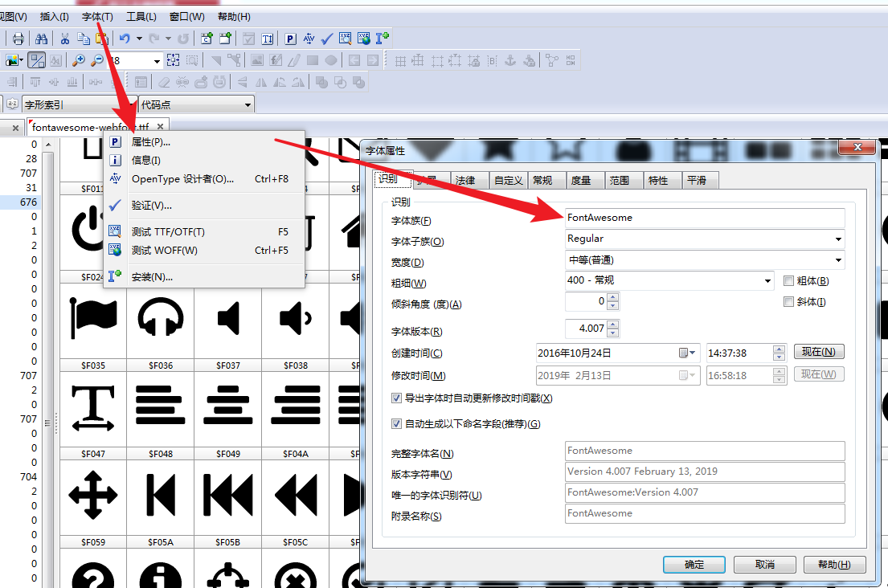Viewport: 888px width, 588px height.
Task: Click the Cut toolbar icon
Action: (66, 38)
